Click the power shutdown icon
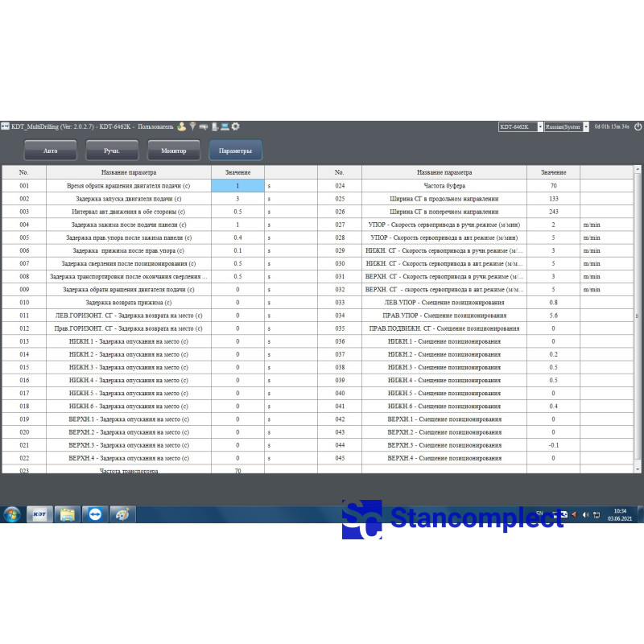The image size is (644, 644). click(638, 126)
